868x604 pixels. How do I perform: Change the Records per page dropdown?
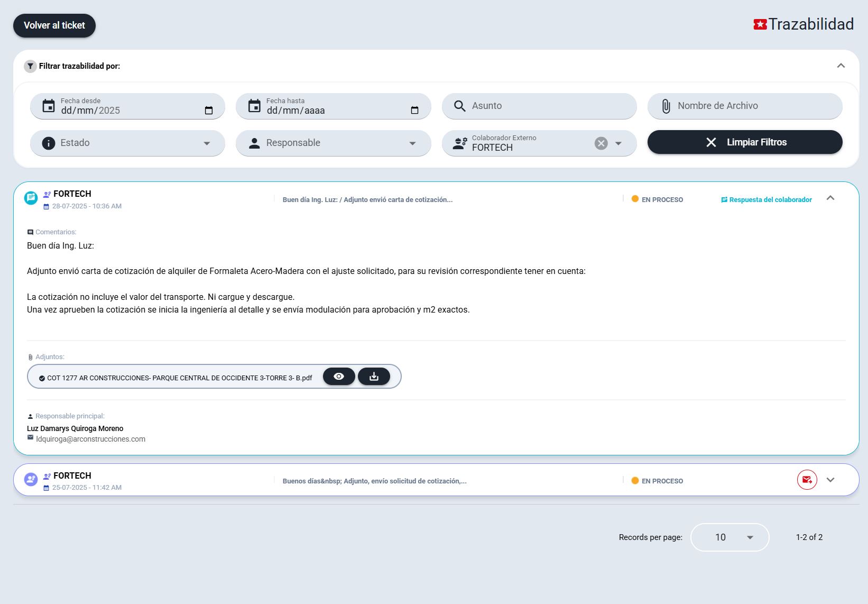point(730,537)
